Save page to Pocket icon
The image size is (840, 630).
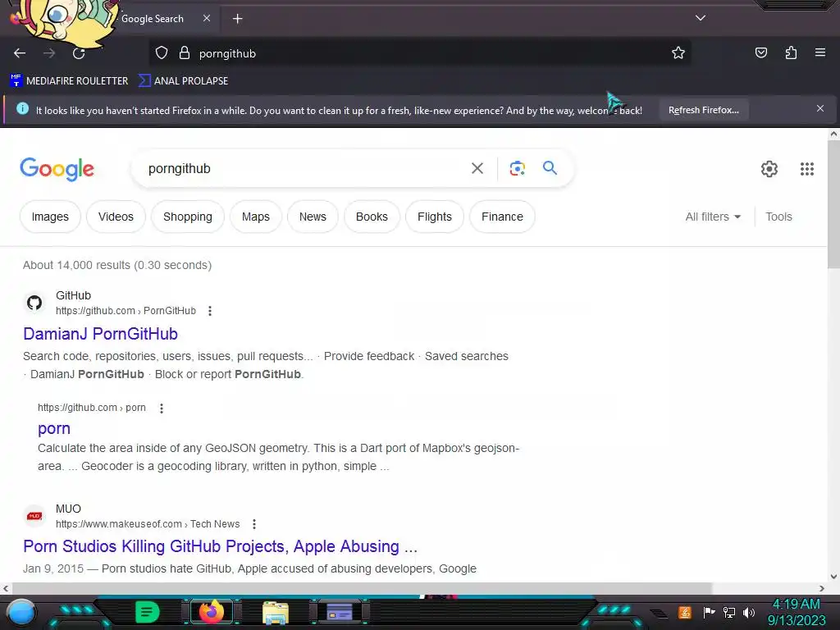pyautogui.click(x=760, y=53)
